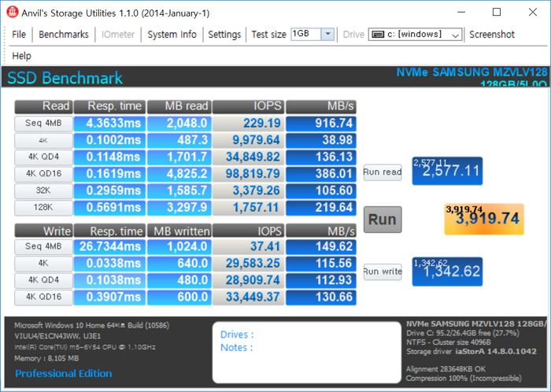
Task: Click the write 4K QD4 test button
Action: pyautogui.click(x=43, y=281)
